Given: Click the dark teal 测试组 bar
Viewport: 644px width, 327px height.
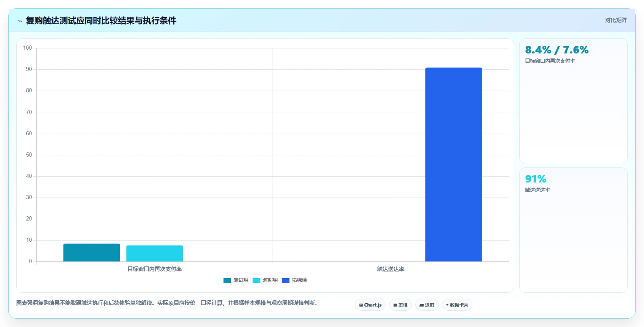Looking at the screenshot, I should pyautogui.click(x=92, y=253).
